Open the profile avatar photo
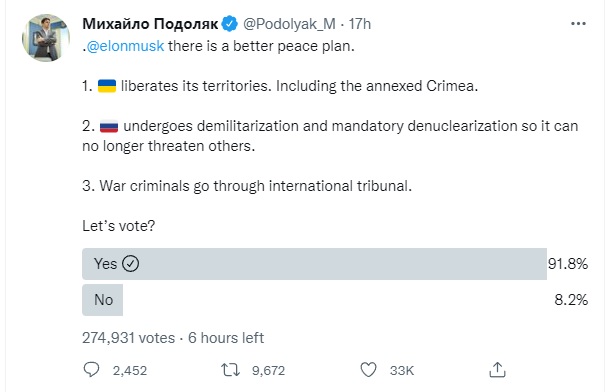 (x=46, y=38)
